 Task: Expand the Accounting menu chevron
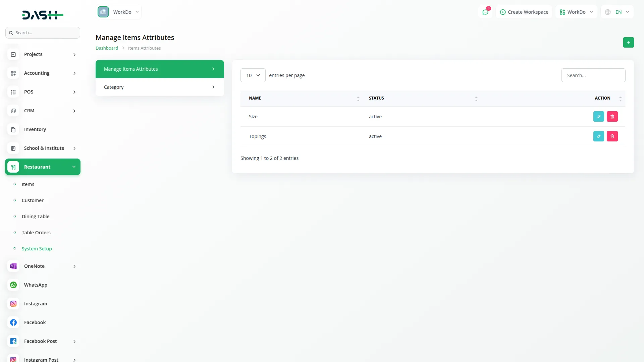[74, 73]
